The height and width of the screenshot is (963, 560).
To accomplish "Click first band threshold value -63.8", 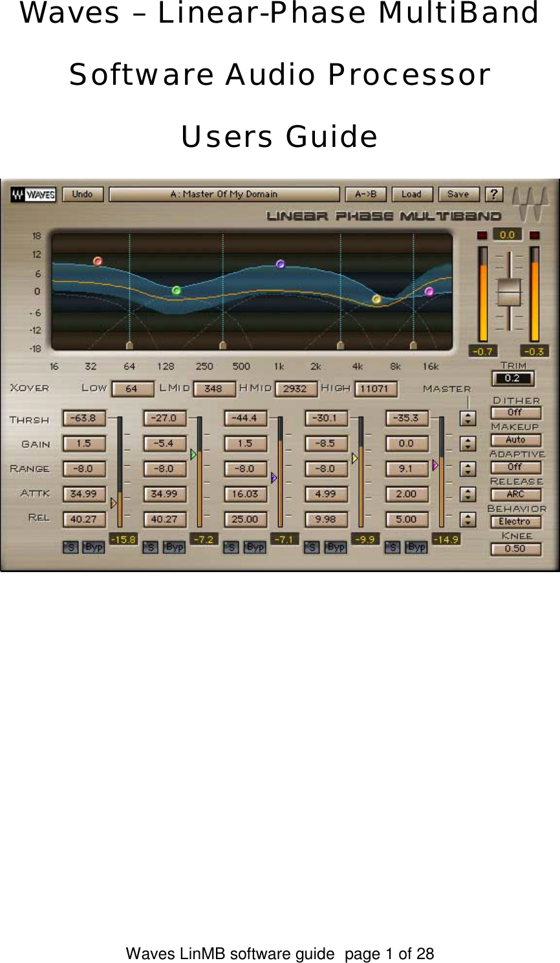I will click(84, 419).
